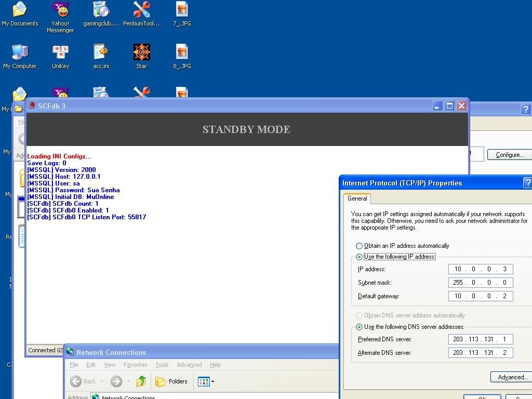532x399 pixels.
Task: Click the SCFdb 3 title bar icon
Action: 32,105
